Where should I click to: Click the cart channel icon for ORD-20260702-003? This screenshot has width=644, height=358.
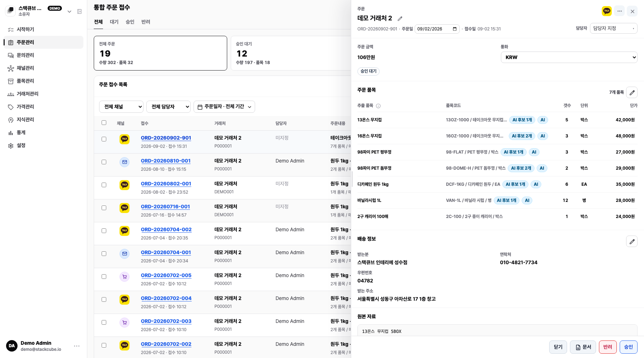[125, 322]
